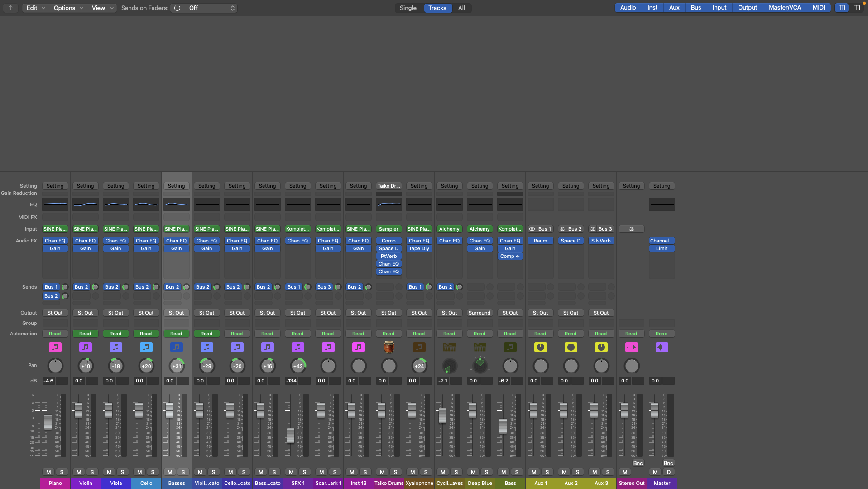868x489 pixels.
Task: Mute the Violin channel strip
Action: click(x=79, y=472)
